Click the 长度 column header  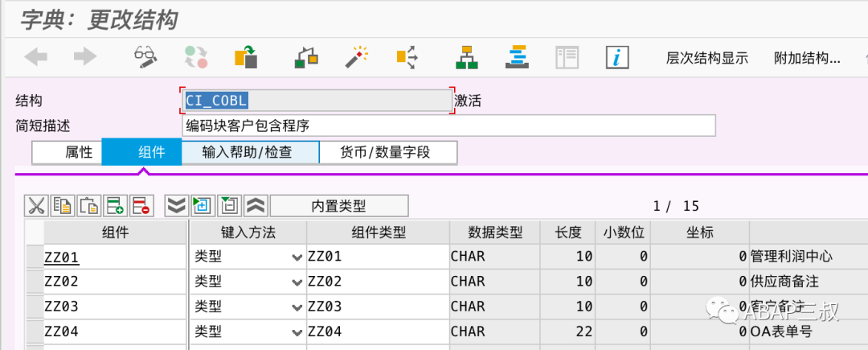pyautogui.click(x=568, y=233)
